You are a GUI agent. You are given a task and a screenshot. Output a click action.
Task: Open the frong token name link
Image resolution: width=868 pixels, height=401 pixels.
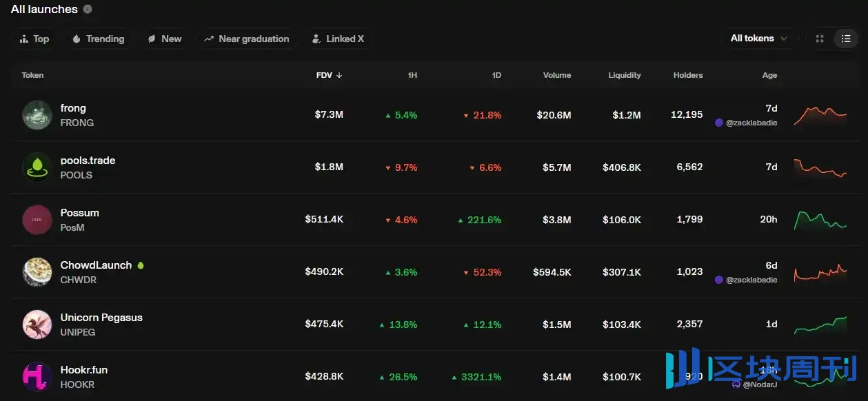pos(73,108)
